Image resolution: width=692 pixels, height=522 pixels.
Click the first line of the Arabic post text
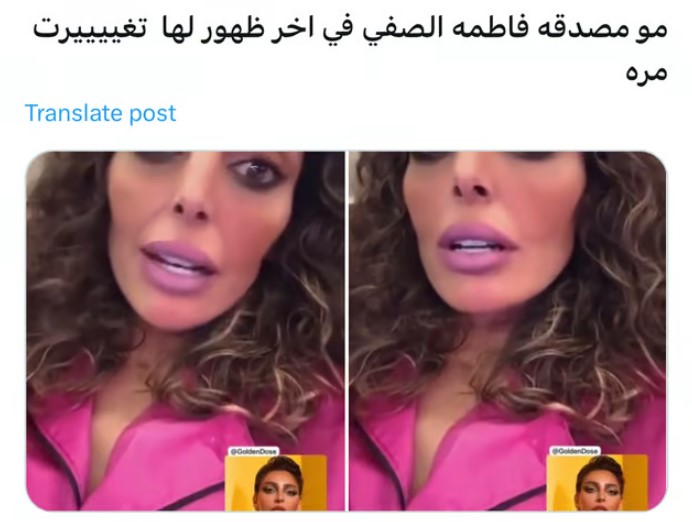click(x=350, y=30)
